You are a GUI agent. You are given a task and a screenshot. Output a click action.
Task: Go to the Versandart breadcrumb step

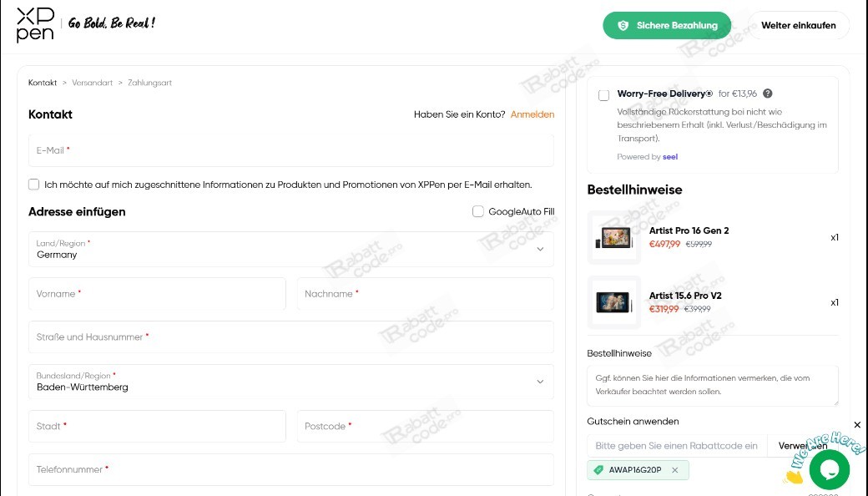[93, 83]
